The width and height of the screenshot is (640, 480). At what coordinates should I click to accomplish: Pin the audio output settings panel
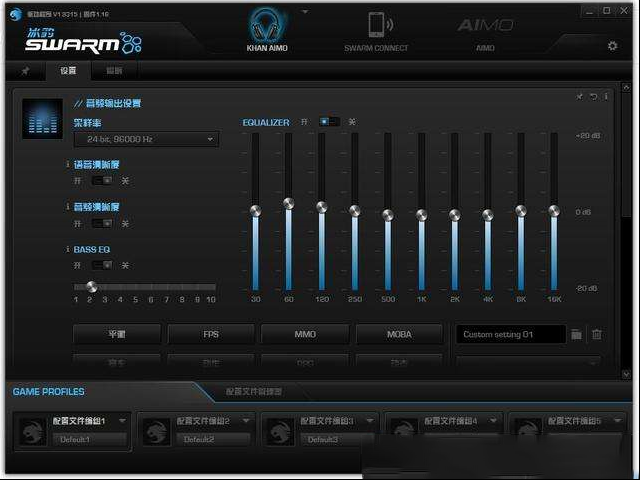579,97
